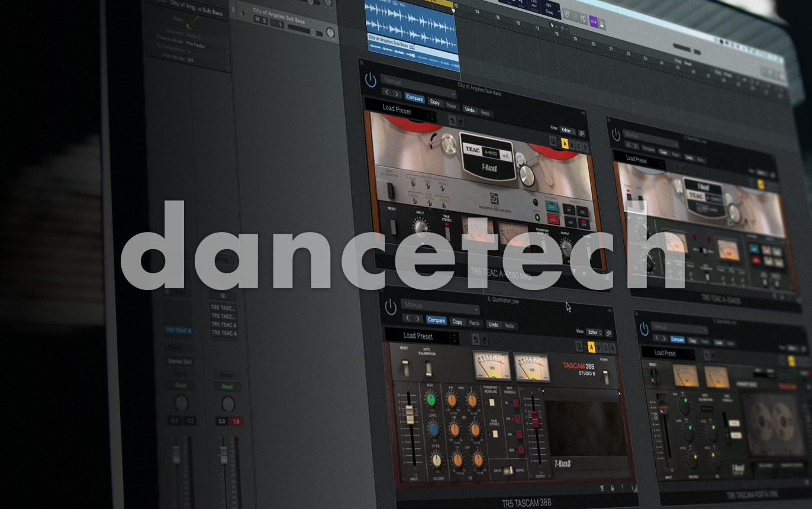
Task: Mute the City of Angeles Sub Bass track
Action: [257, 20]
